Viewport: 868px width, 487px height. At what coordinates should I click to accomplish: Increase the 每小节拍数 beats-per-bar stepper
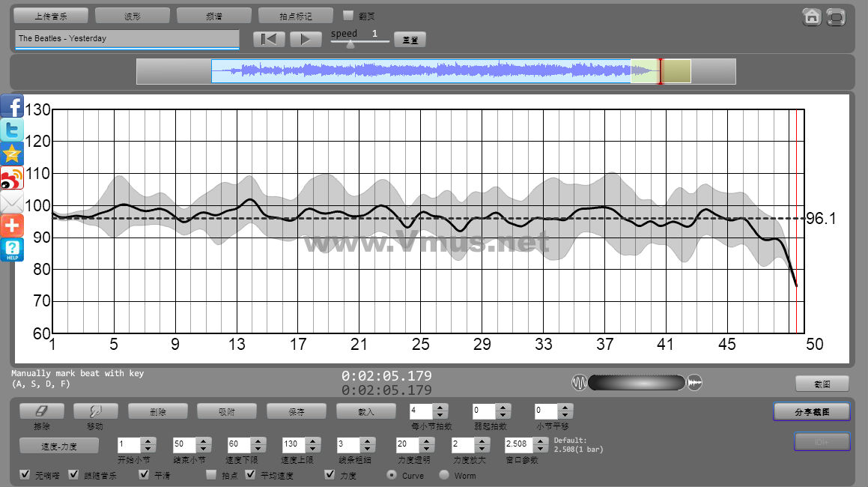coord(440,408)
